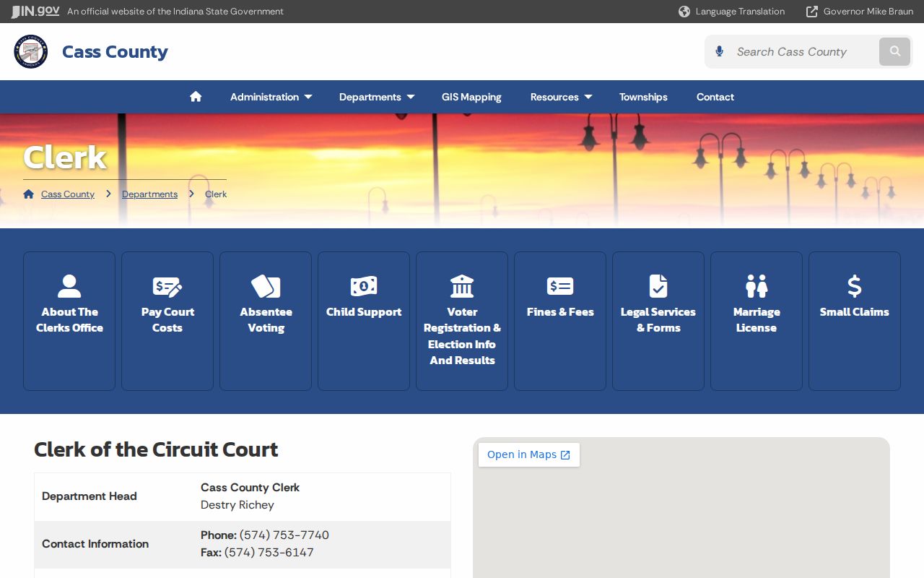Image resolution: width=924 pixels, height=578 pixels.
Task: Open the GIS Mapping menu item
Action: pyautogui.click(x=471, y=97)
